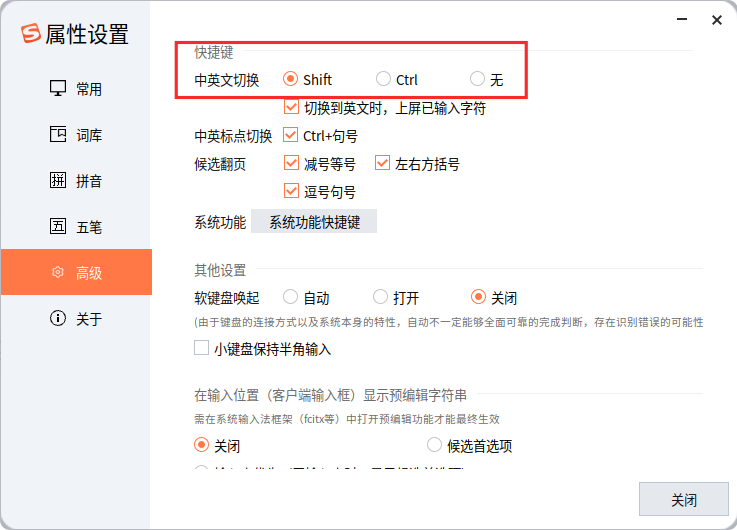Image resolution: width=737 pixels, height=530 pixels.
Task: Click the 候选翻页 label
Action: (220, 164)
